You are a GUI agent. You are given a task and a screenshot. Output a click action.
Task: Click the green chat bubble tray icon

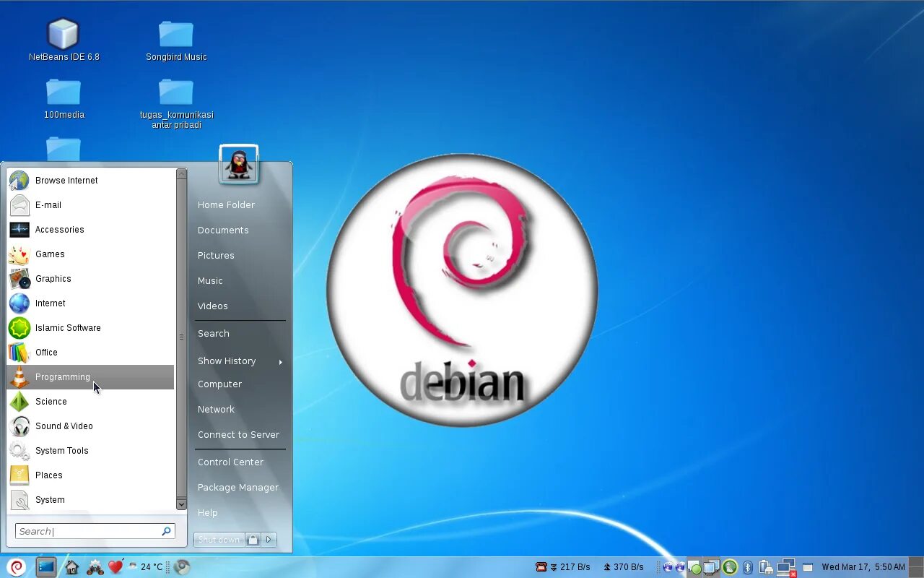tap(694, 568)
